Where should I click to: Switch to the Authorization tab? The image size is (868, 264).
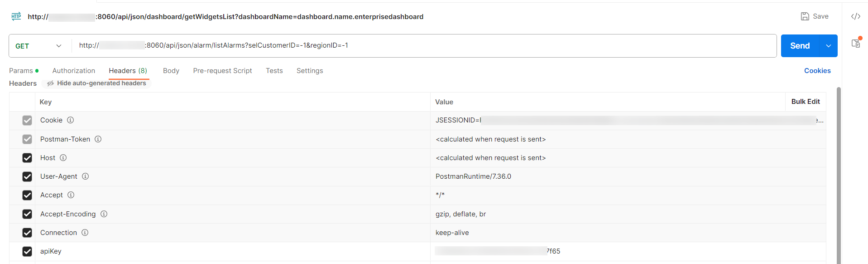click(73, 71)
